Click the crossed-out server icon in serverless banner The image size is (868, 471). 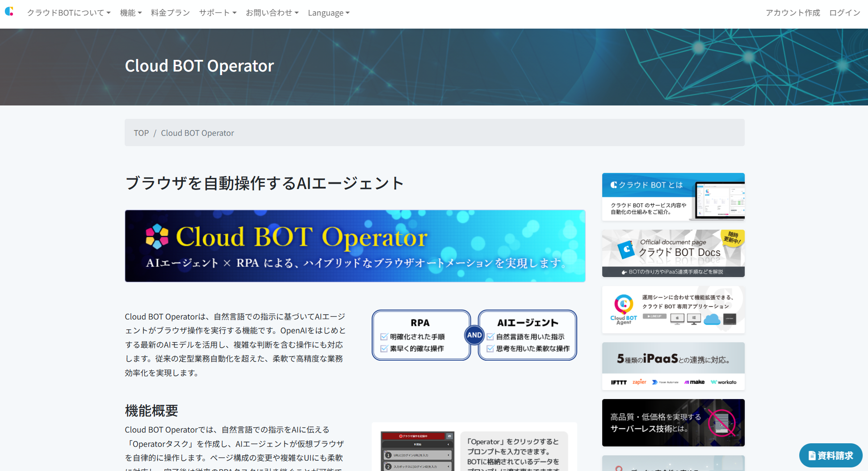point(721,423)
